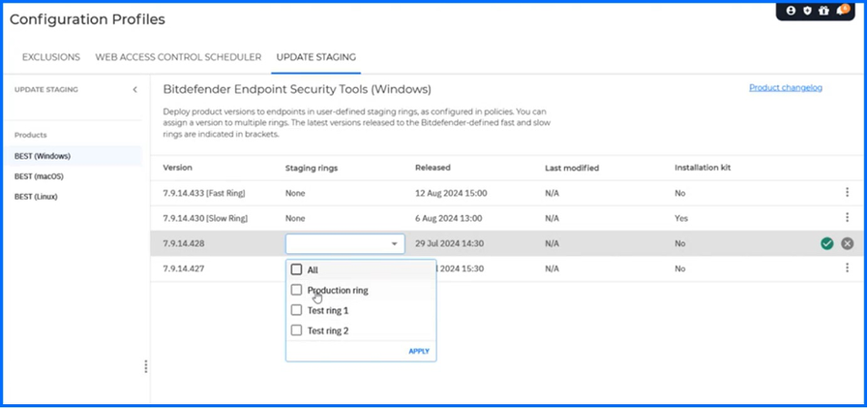Check the All staging rings checkbox
Image resolution: width=868 pixels, height=409 pixels.
296,269
